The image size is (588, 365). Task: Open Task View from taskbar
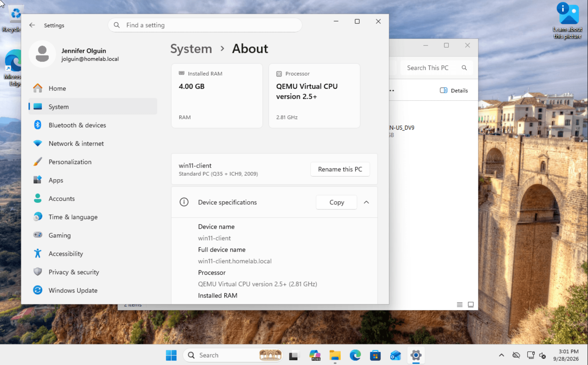click(294, 355)
